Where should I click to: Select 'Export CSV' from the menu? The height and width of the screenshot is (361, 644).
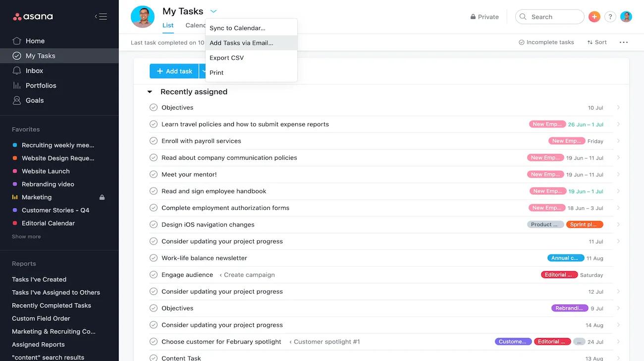coord(226,58)
